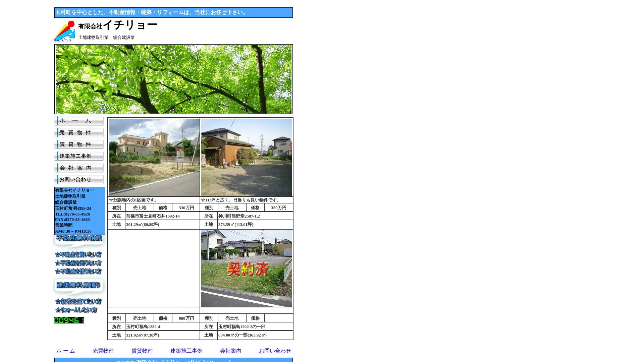Click the Ichiryo company logo
Image resolution: width=644 pixels, height=362 pixels.
pos(65,31)
